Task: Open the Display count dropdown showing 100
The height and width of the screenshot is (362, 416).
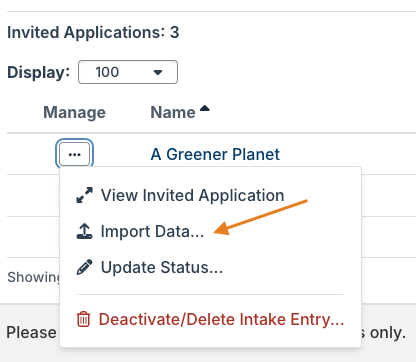Action: (x=128, y=72)
